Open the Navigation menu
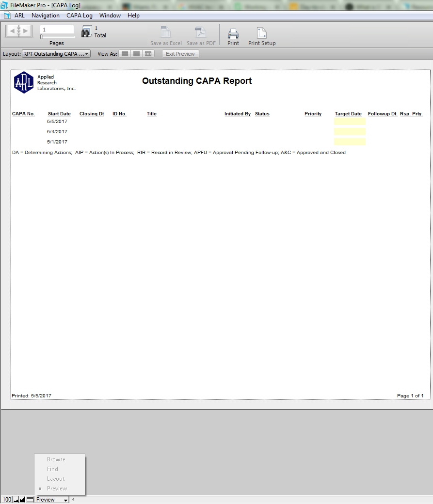Viewport: 433px width, 504px height. click(46, 16)
